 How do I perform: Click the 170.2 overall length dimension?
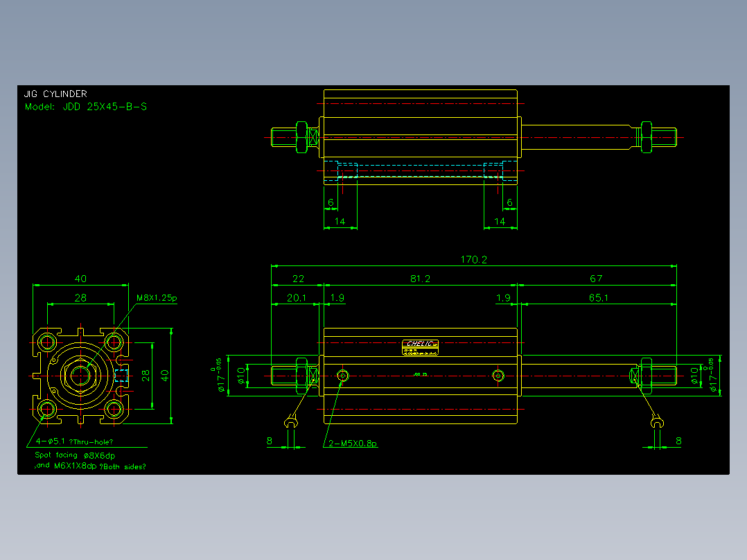click(473, 260)
